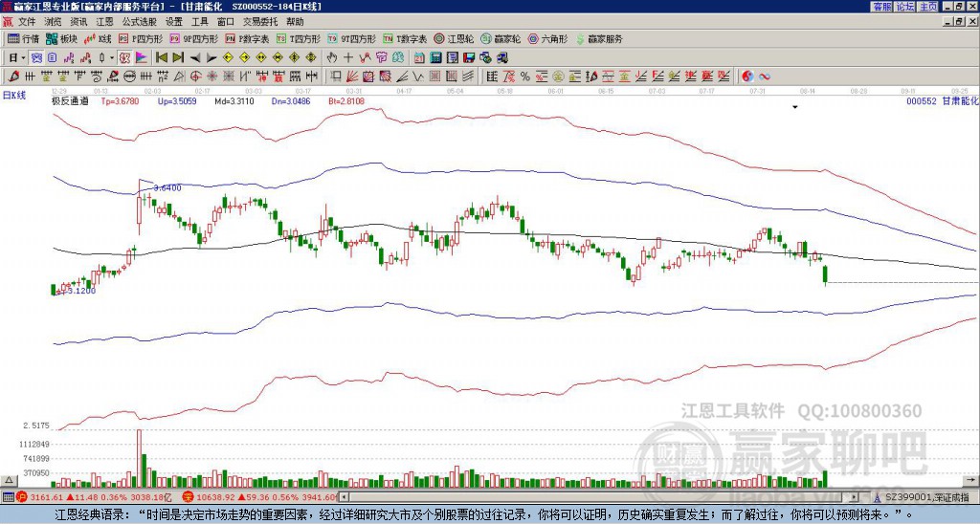Select the percent % tool
This screenshot has height=524, width=980.
coord(525,76)
